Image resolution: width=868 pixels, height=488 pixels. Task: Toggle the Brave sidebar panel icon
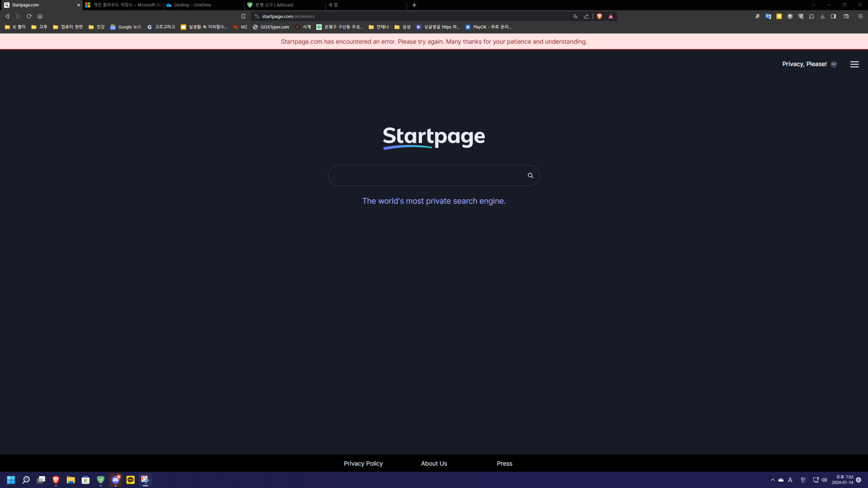point(833,16)
